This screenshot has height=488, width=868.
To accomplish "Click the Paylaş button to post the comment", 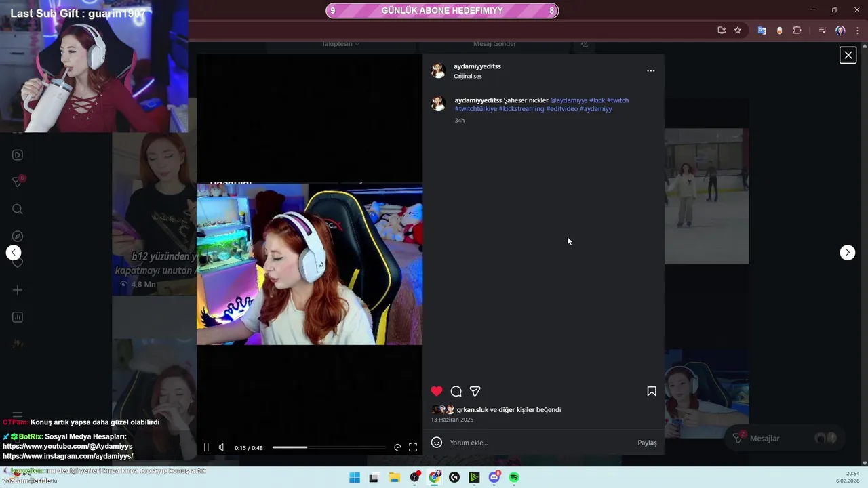I will point(647,443).
